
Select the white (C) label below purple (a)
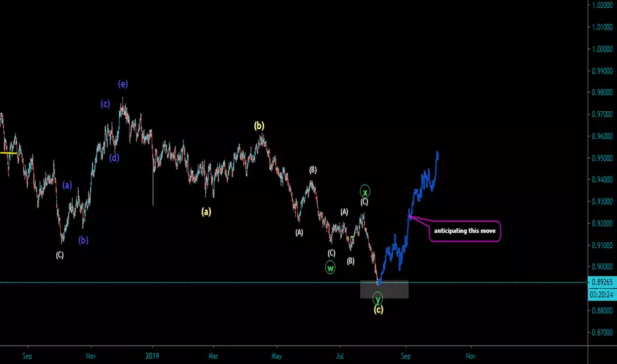click(x=60, y=255)
